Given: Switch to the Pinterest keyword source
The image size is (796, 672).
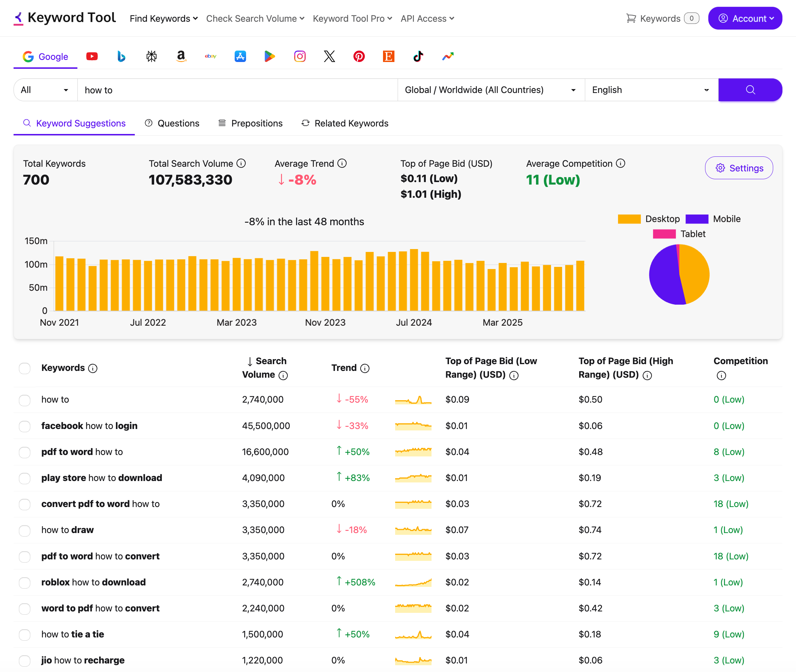Looking at the screenshot, I should [359, 56].
